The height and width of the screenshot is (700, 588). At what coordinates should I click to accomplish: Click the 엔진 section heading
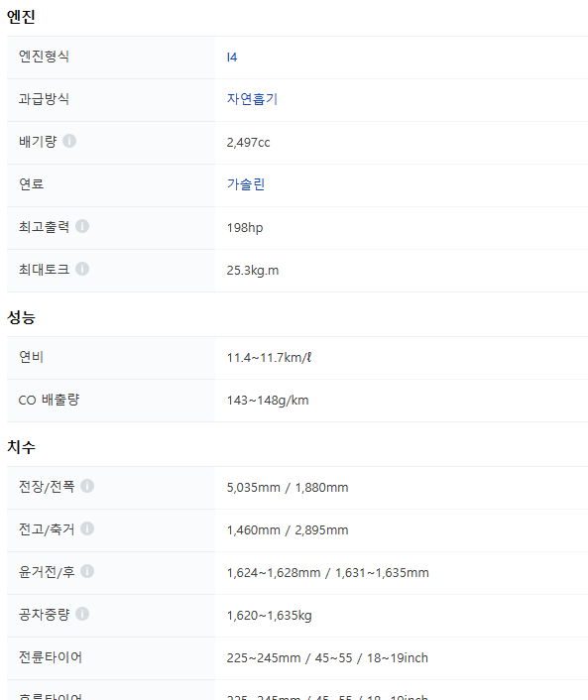pos(21,17)
